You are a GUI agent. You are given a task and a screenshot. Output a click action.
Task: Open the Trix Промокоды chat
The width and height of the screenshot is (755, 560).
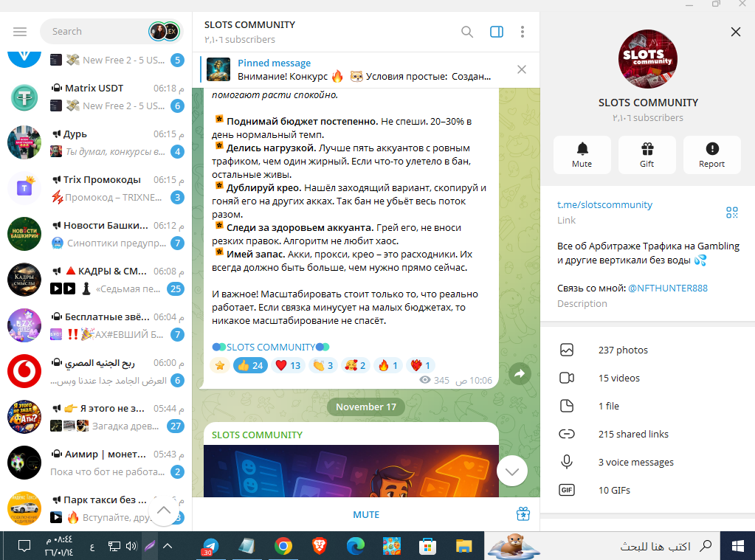tap(96, 188)
